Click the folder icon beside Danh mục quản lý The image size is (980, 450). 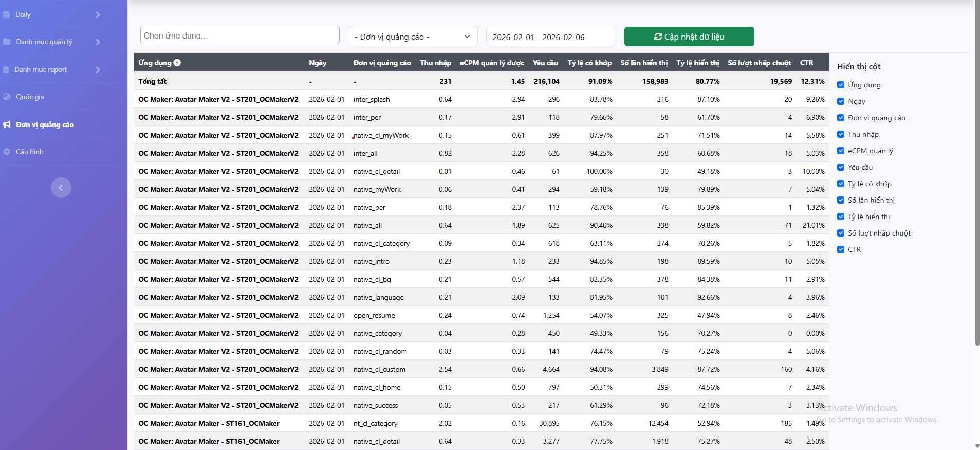7,42
